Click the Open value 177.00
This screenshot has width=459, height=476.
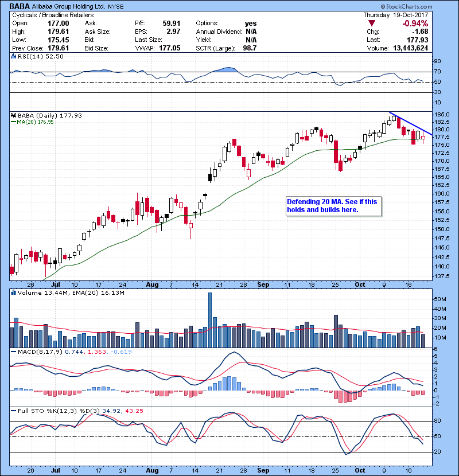coord(59,24)
